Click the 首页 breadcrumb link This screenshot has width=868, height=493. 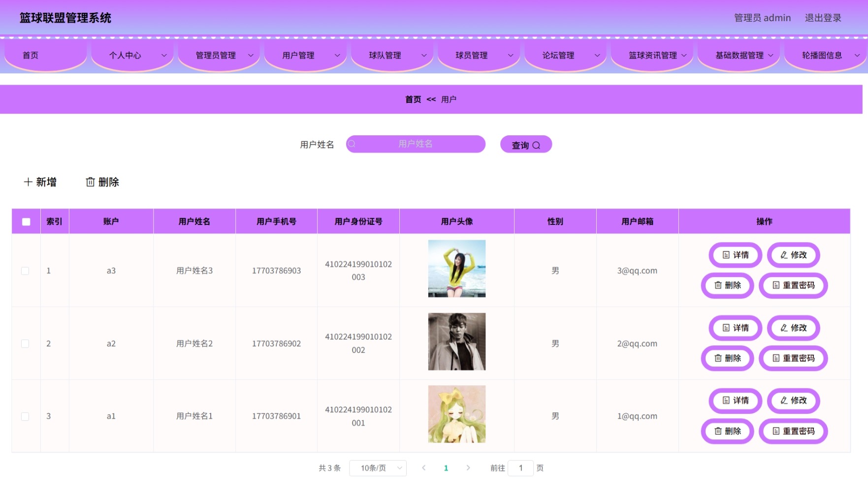(413, 99)
